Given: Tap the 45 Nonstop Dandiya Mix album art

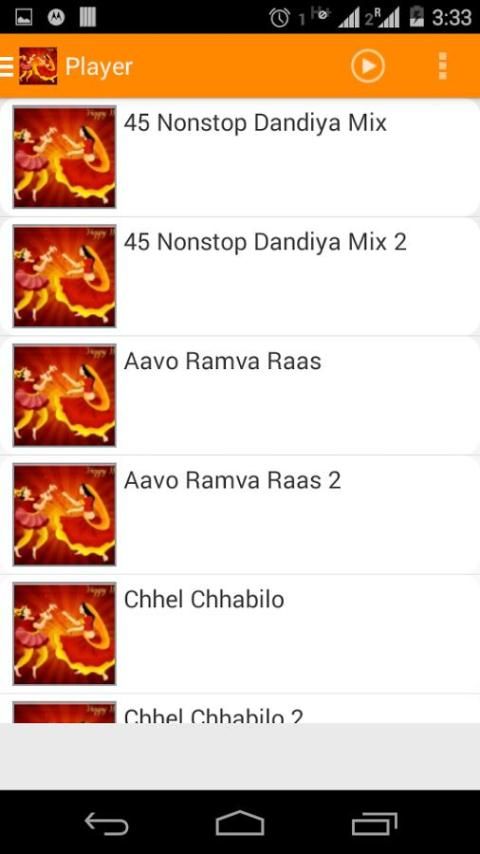Looking at the screenshot, I should [64, 157].
